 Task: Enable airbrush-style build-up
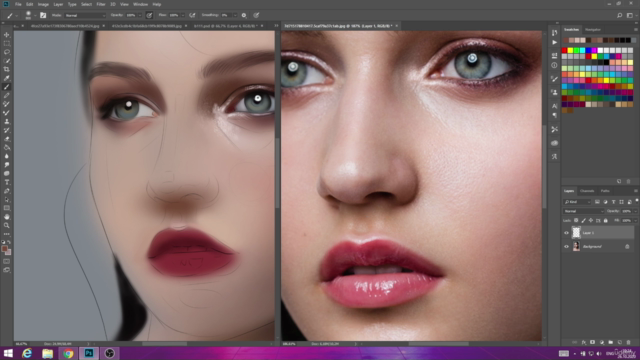[192, 15]
